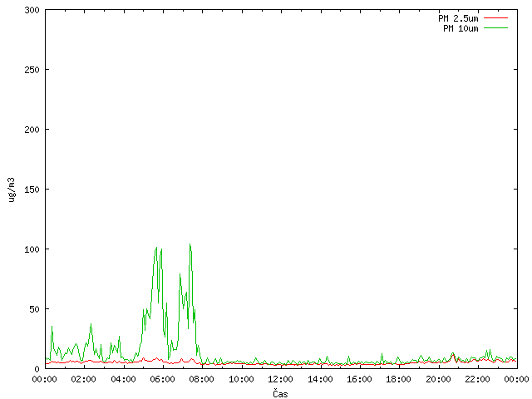Click the 200 y-axis label
This screenshot has height=399, width=532.
coord(32,130)
